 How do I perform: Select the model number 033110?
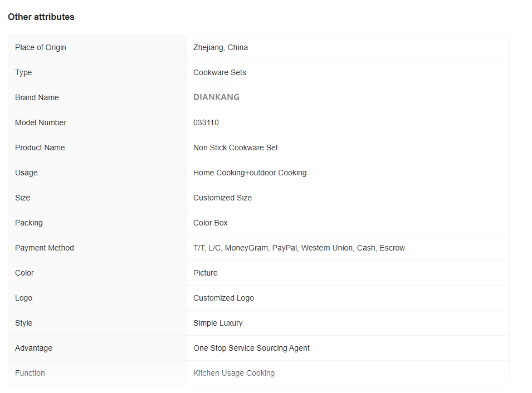[x=206, y=123]
